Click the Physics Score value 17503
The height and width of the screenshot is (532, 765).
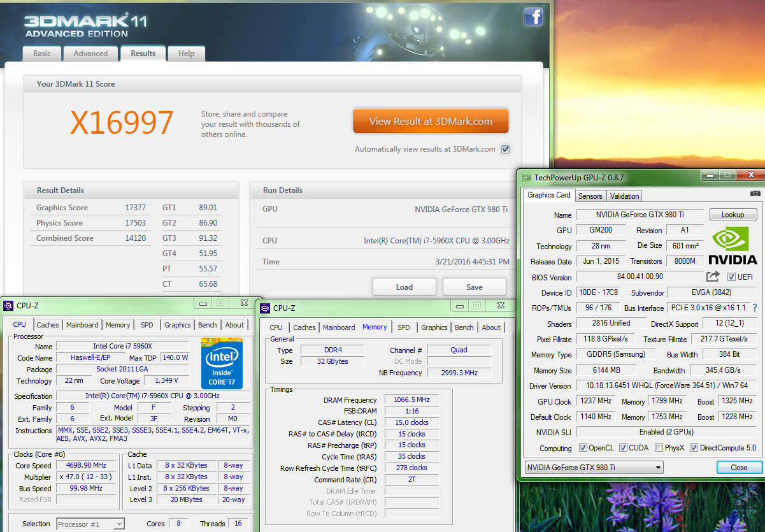point(135,223)
